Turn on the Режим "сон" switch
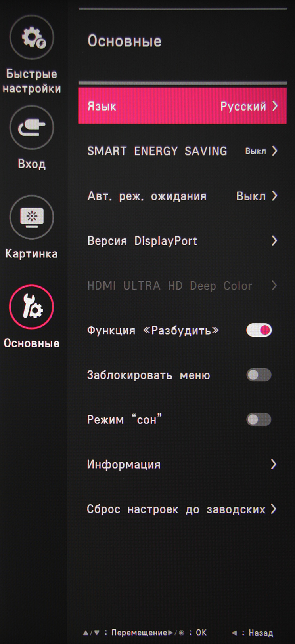 (x=259, y=419)
